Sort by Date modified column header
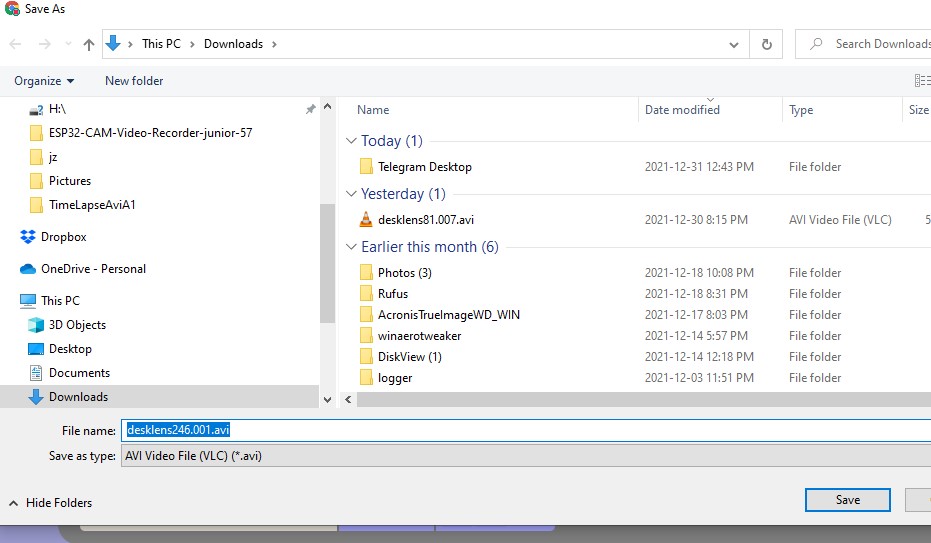 pos(682,110)
